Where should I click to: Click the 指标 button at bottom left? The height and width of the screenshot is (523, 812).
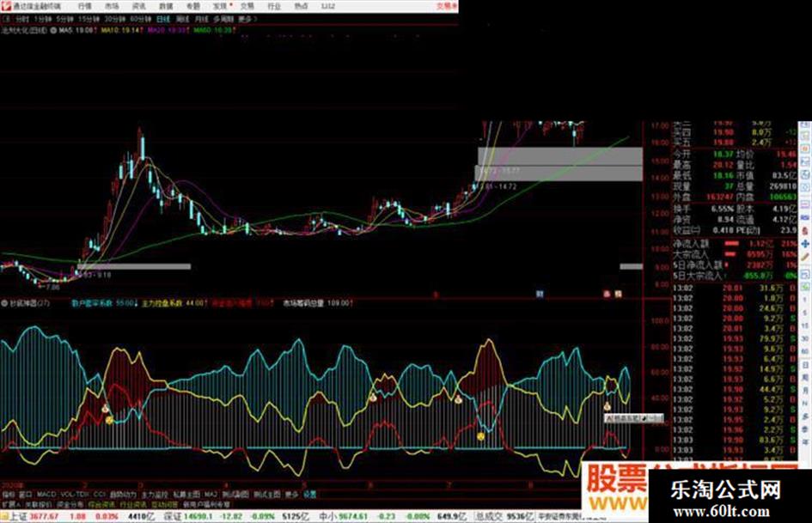(x=9, y=495)
